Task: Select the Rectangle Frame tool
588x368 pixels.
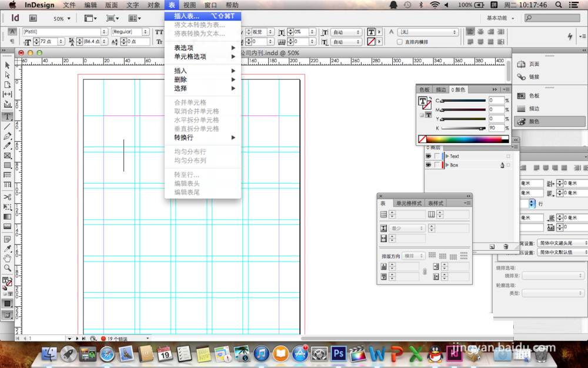Action: 7,155
